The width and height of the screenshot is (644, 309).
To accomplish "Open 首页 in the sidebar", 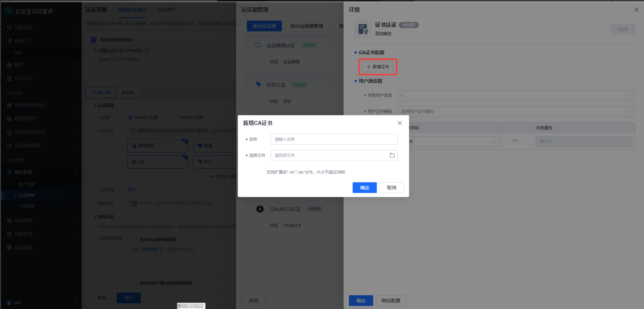I will point(18,53).
